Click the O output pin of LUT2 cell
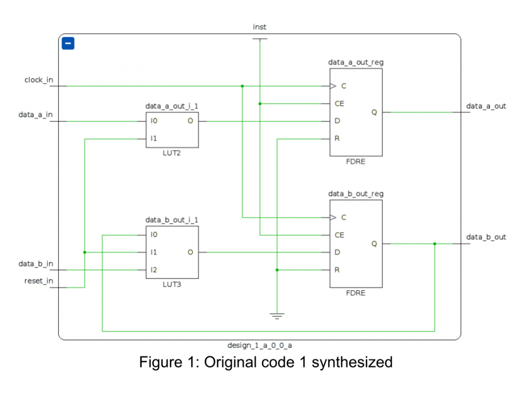 pyautogui.click(x=190, y=121)
